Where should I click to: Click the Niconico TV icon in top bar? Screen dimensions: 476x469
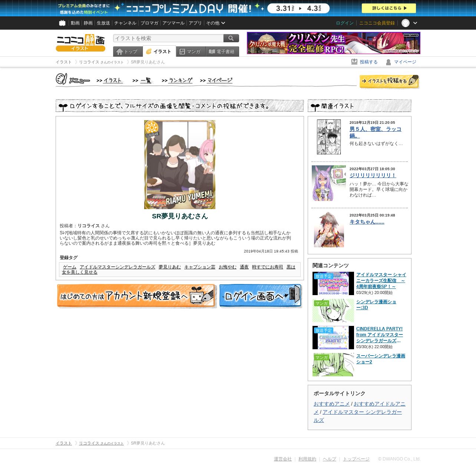(x=62, y=23)
